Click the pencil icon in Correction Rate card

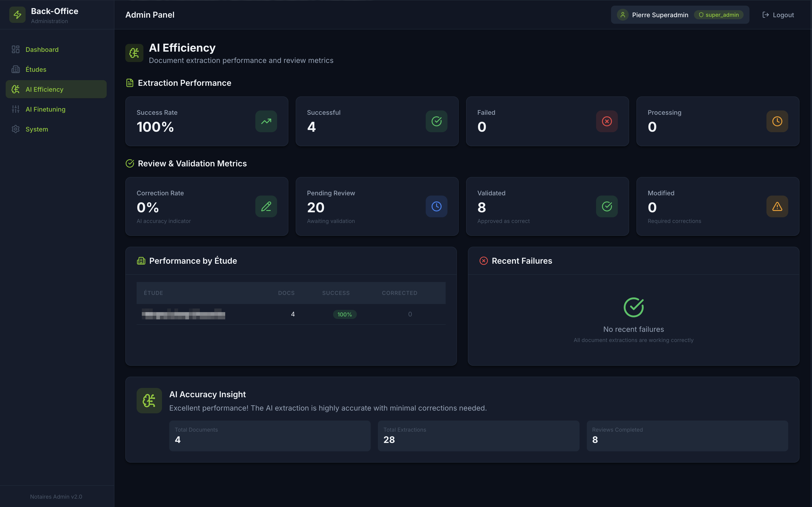pyautogui.click(x=266, y=207)
